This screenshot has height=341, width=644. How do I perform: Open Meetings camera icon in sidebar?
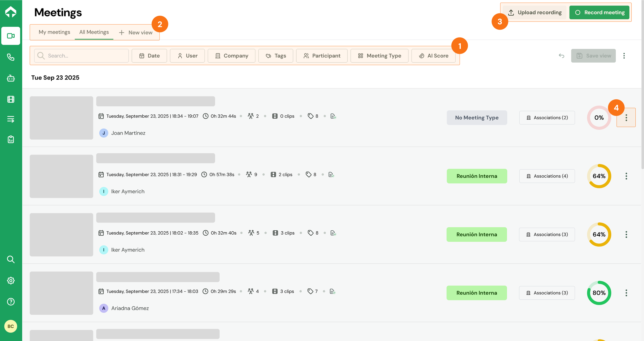pyautogui.click(x=11, y=36)
